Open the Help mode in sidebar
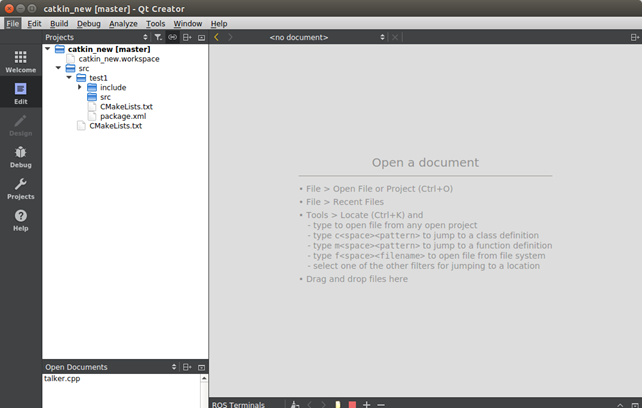Image resolution: width=642 pixels, height=408 pixels. [x=20, y=220]
